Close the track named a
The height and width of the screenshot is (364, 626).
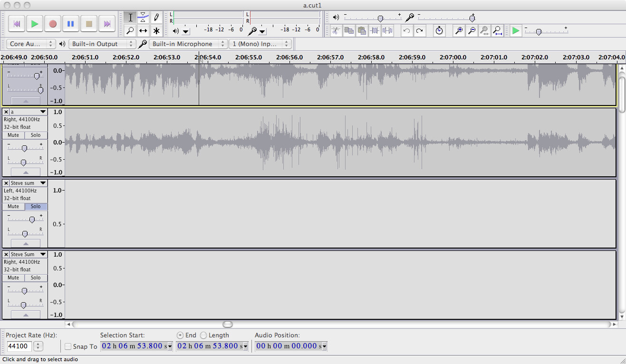tap(6, 112)
